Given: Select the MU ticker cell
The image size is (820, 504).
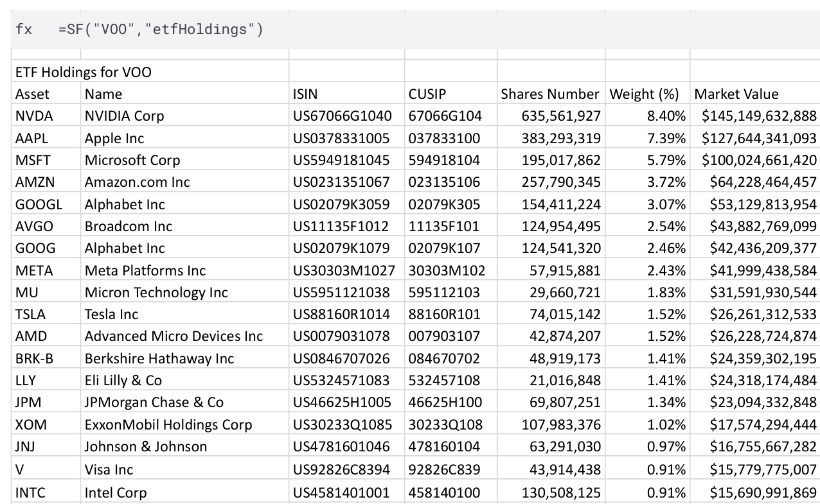Looking at the screenshot, I should click(x=46, y=292).
